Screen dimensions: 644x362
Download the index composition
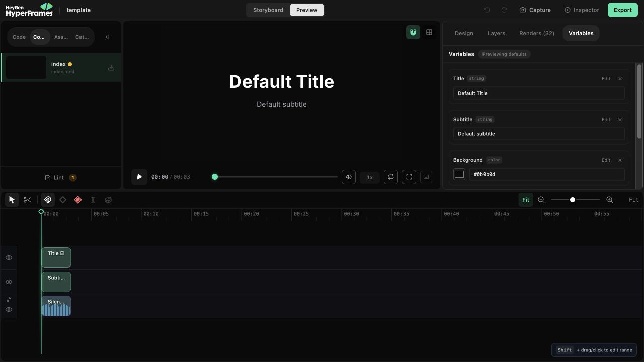click(111, 68)
